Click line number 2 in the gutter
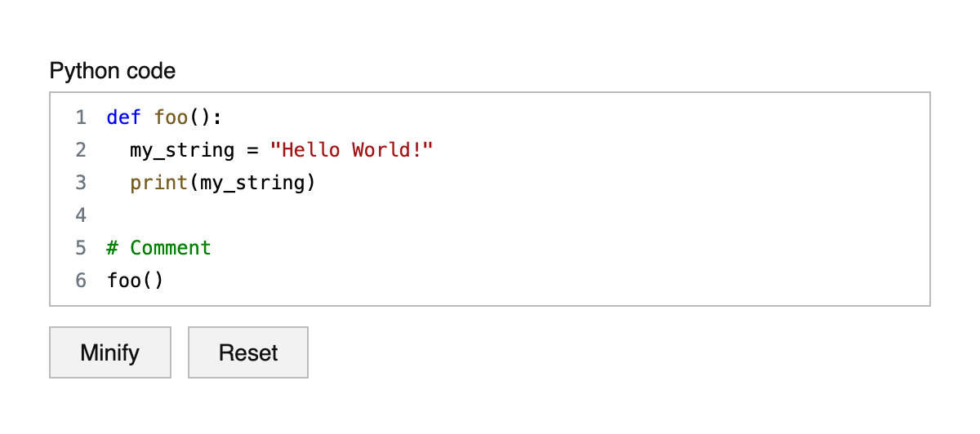This screenshot has height=434, width=980. pyautogui.click(x=80, y=150)
